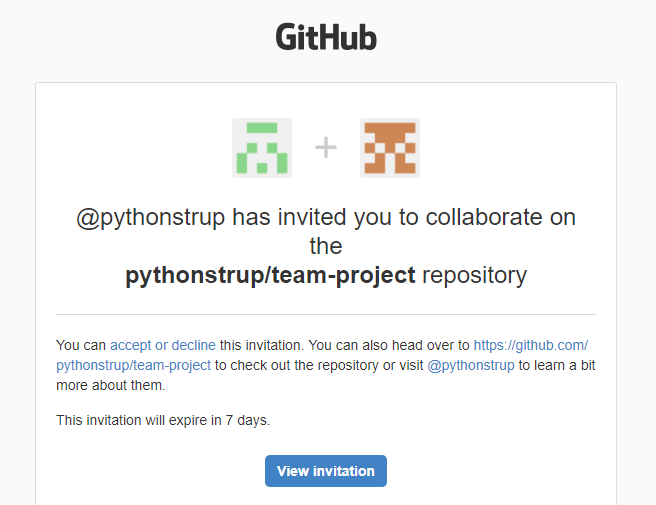The image size is (656, 505).
Task: Click the green pixel avatar
Action: coord(262,148)
